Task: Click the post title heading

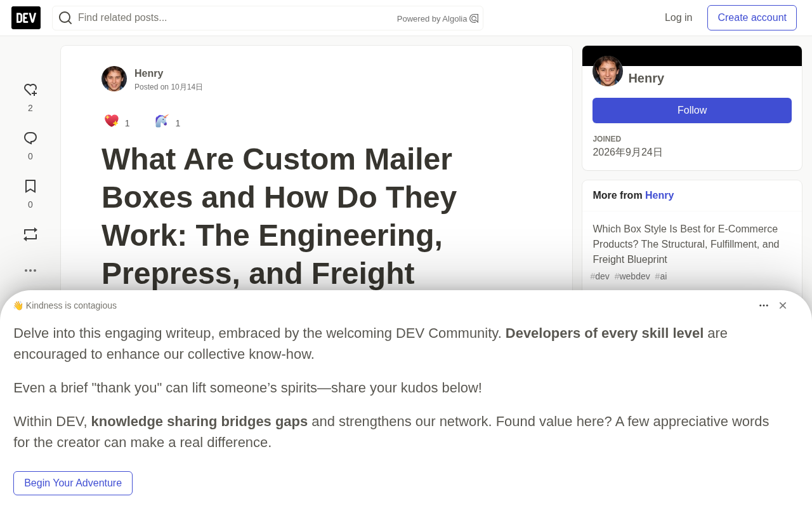Action: pyautogui.click(x=279, y=216)
